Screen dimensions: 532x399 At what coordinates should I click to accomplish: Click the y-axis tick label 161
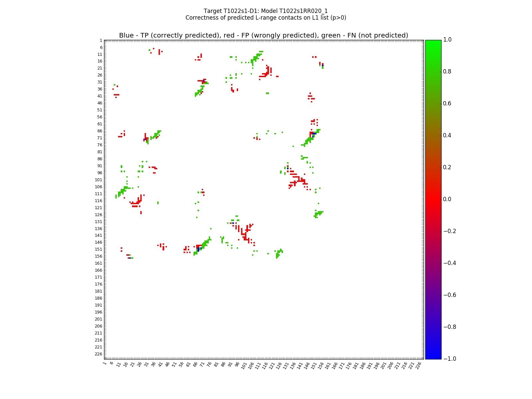click(x=99, y=263)
